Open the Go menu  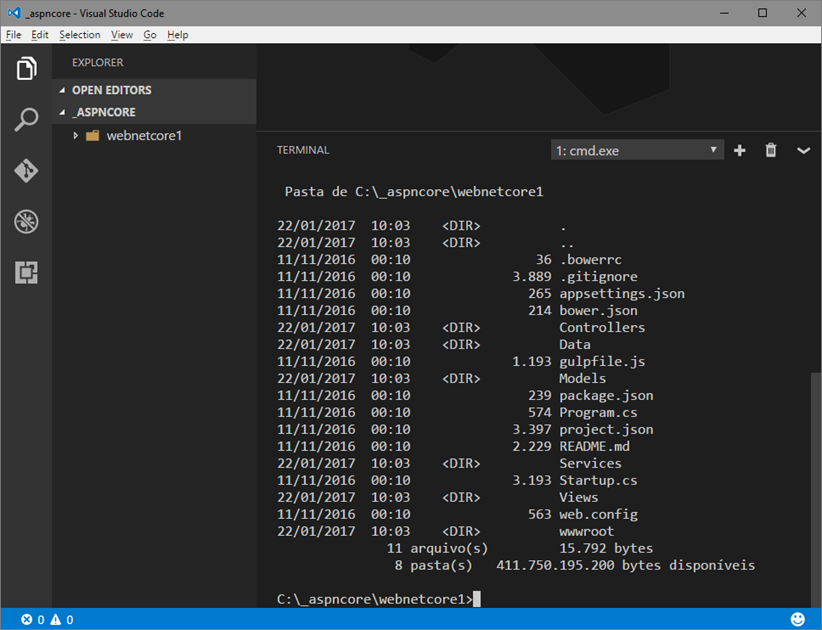tap(150, 35)
